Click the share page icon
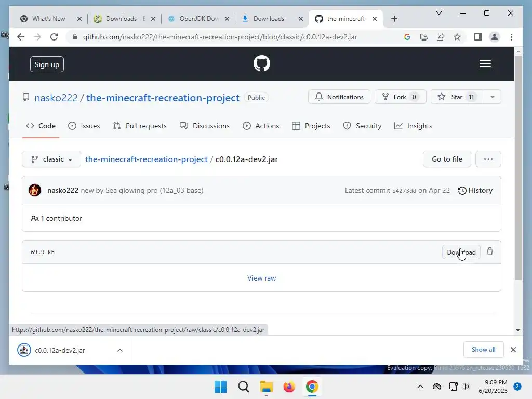This screenshot has width=532, height=399. click(x=441, y=37)
